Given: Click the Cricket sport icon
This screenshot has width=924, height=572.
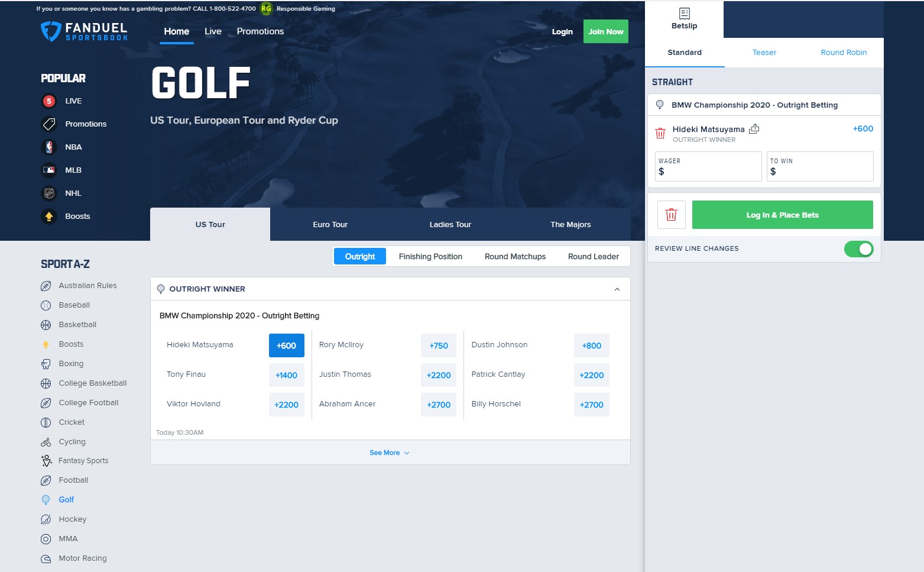Looking at the screenshot, I should tap(46, 422).
